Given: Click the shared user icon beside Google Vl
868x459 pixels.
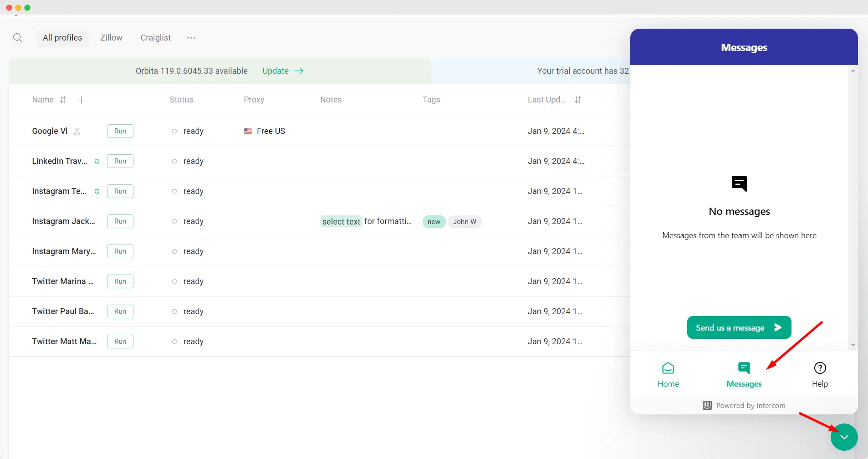Looking at the screenshot, I should (x=77, y=131).
